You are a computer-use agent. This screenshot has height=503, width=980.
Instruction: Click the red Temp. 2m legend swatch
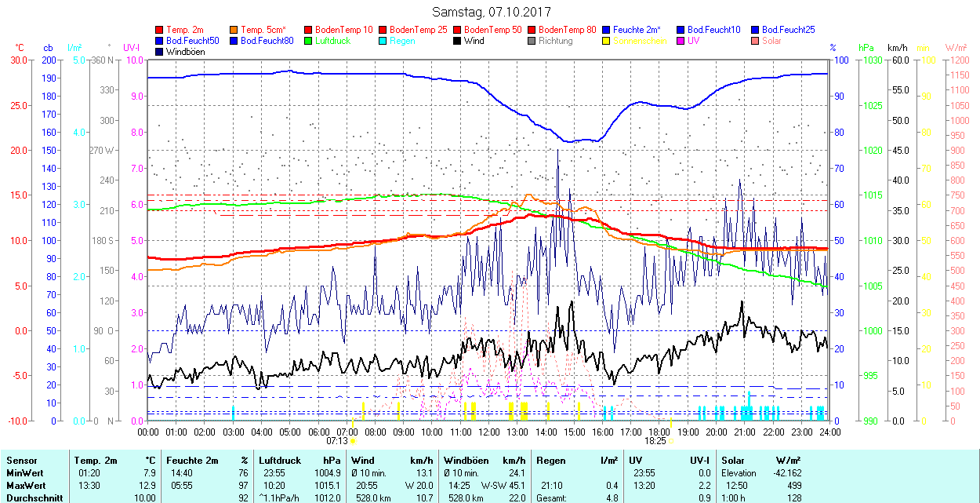tap(160, 30)
